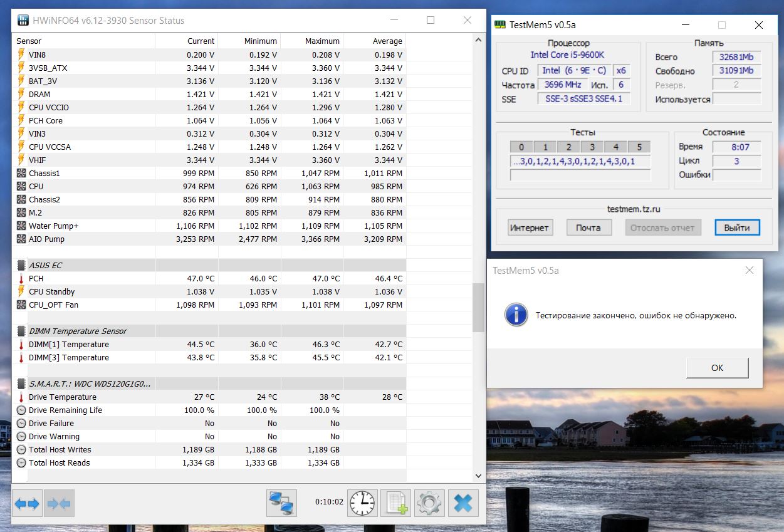Viewport: 784px width, 532px height.
Task: Click the scrollbar down arrow in HWiNFO
Action: click(x=479, y=476)
